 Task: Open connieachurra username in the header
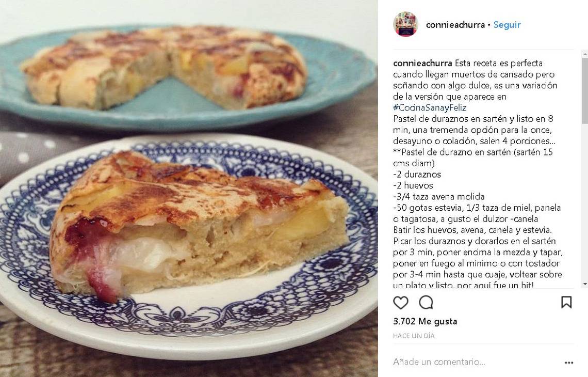(x=455, y=25)
